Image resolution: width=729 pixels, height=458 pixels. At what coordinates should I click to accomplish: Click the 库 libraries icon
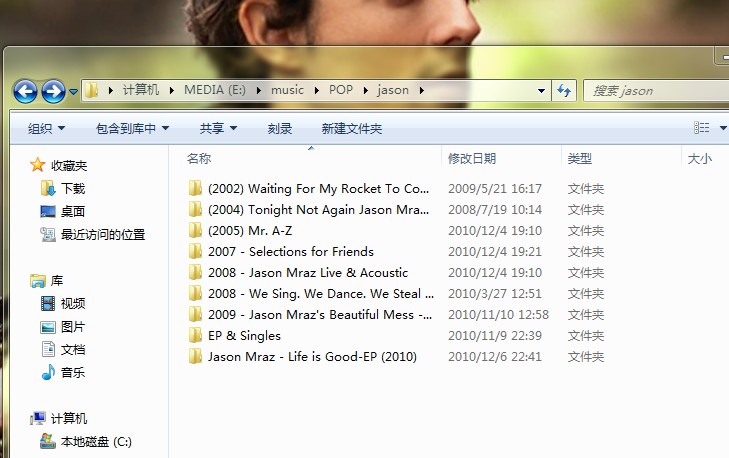click(38, 280)
